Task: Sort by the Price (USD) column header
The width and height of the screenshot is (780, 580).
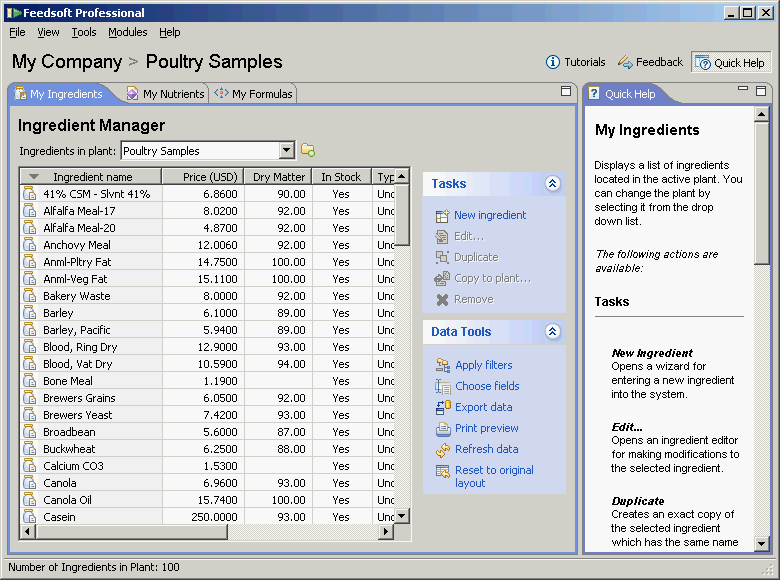Action: point(203,177)
